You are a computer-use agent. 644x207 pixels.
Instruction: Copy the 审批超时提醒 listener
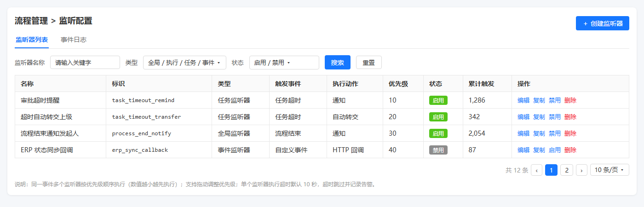pos(539,100)
